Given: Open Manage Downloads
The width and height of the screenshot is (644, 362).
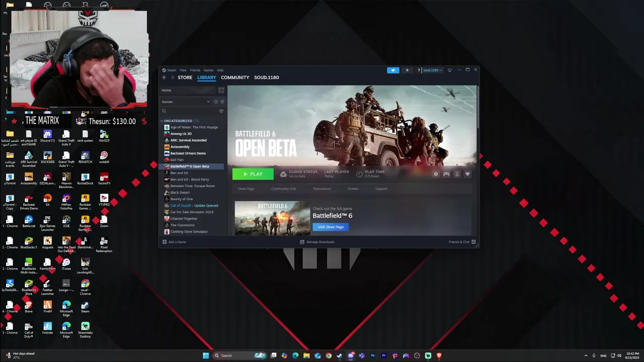Looking at the screenshot, I should 317,242.
